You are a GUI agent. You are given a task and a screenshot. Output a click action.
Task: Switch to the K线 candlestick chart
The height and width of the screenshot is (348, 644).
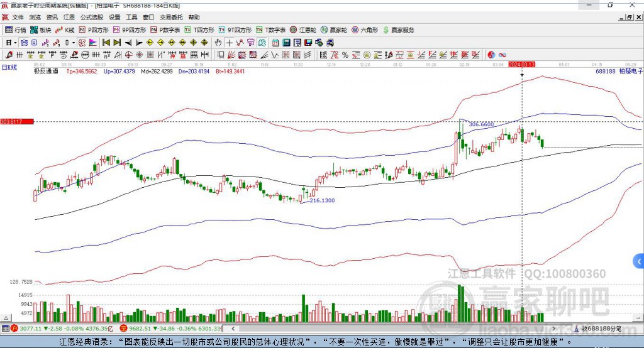coord(65,30)
